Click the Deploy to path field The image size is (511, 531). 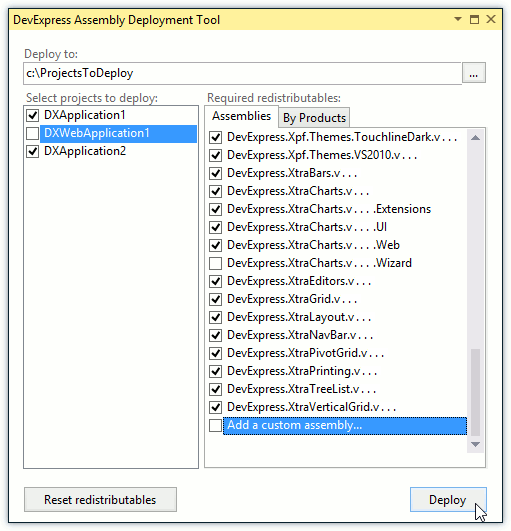coord(242,73)
